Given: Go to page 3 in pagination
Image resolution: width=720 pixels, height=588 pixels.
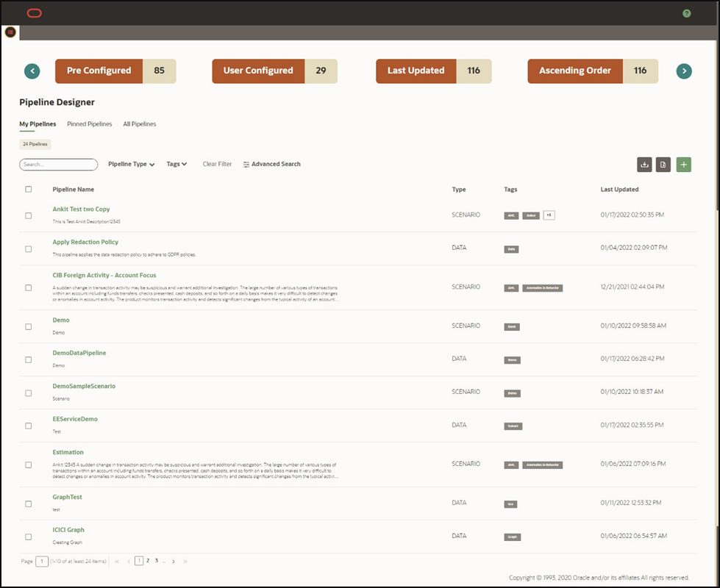Looking at the screenshot, I should tap(157, 561).
